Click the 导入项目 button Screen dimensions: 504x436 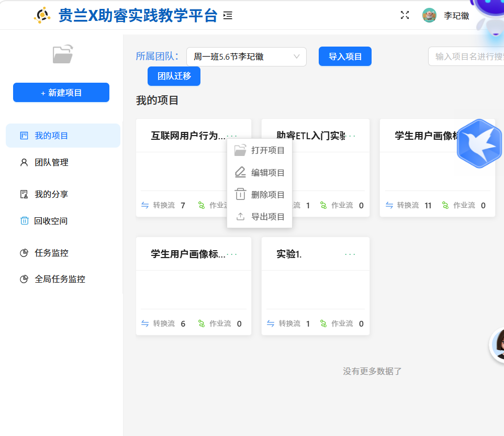pyautogui.click(x=345, y=57)
